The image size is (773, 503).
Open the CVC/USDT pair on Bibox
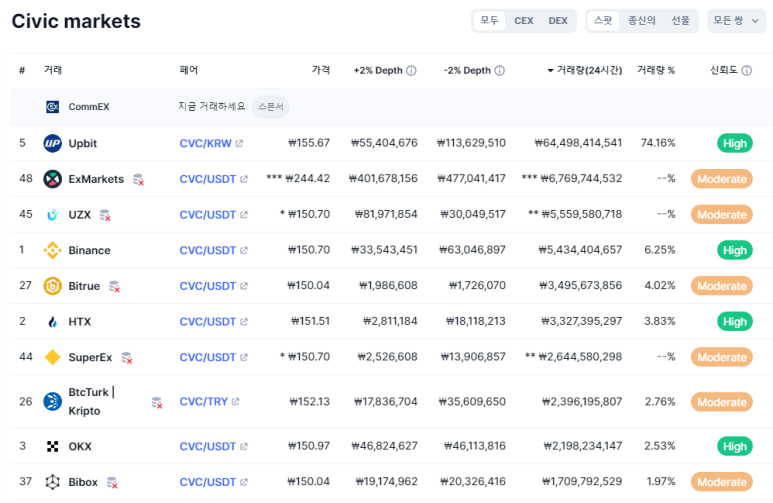click(x=208, y=482)
